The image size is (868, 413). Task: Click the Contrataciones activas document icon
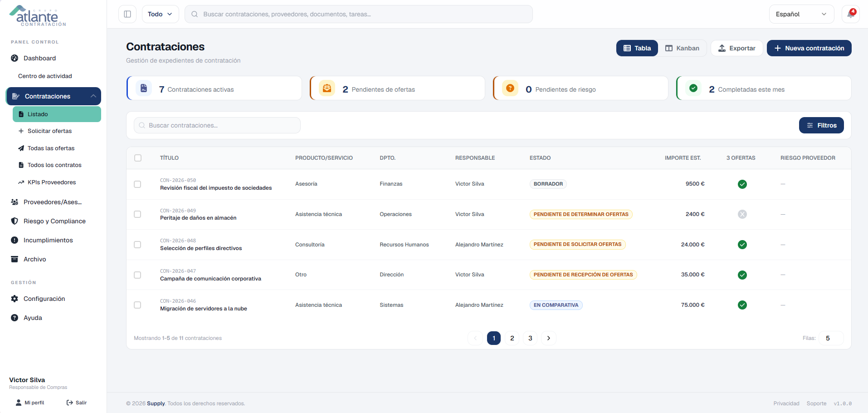pos(144,88)
